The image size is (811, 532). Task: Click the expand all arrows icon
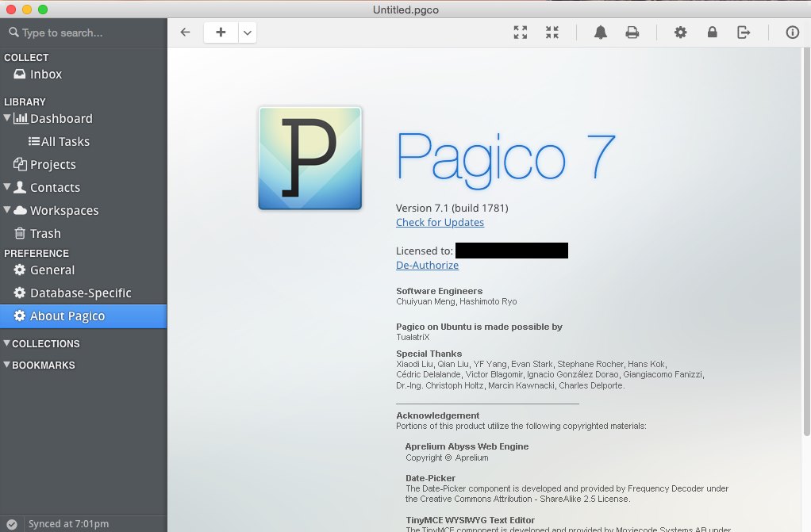(x=521, y=33)
